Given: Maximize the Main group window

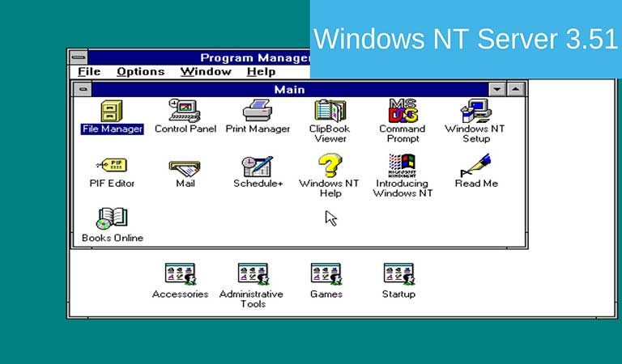Looking at the screenshot, I should pyautogui.click(x=515, y=89).
